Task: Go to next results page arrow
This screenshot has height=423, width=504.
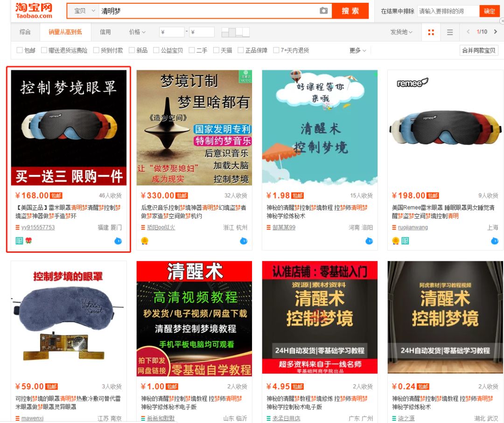Action: [496, 32]
